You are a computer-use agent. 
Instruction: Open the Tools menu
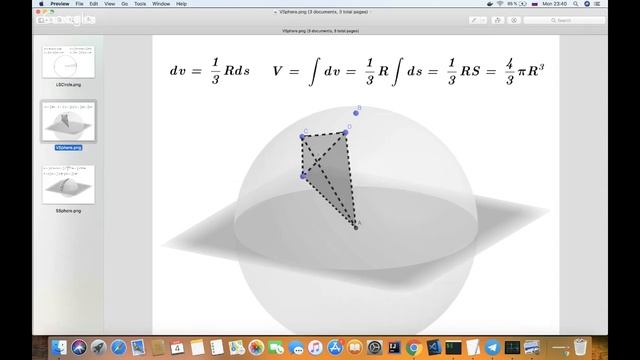click(x=140, y=4)
